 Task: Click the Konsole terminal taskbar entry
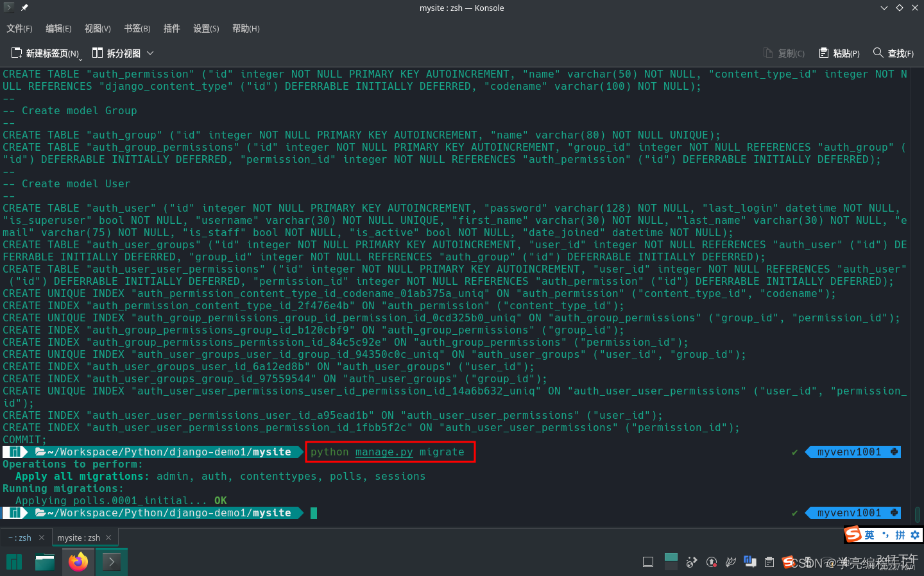coord(112,562)
